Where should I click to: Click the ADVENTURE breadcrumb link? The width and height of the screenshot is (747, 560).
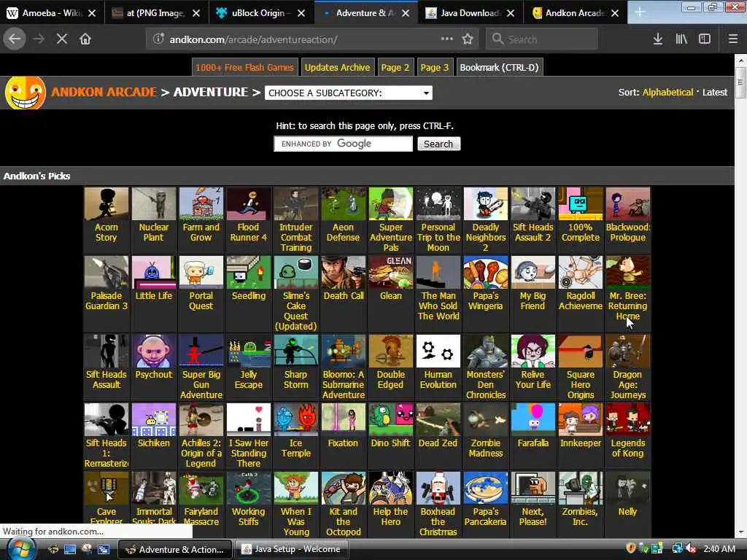211,92
